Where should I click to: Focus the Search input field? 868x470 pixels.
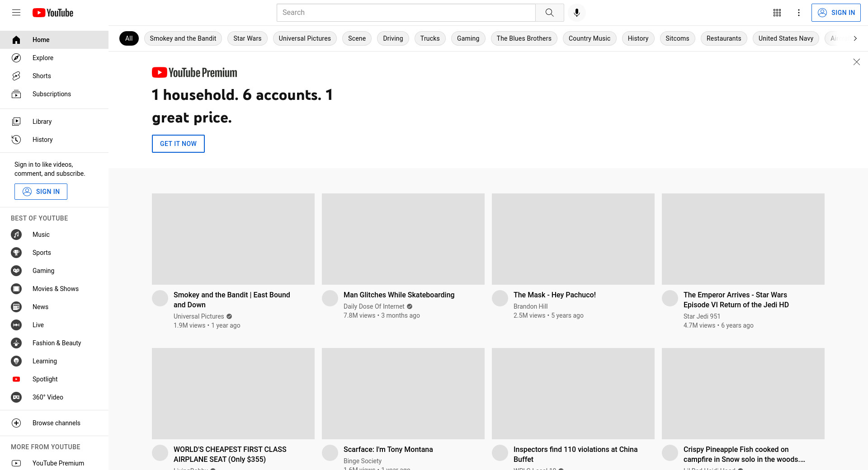coord(406,13)
